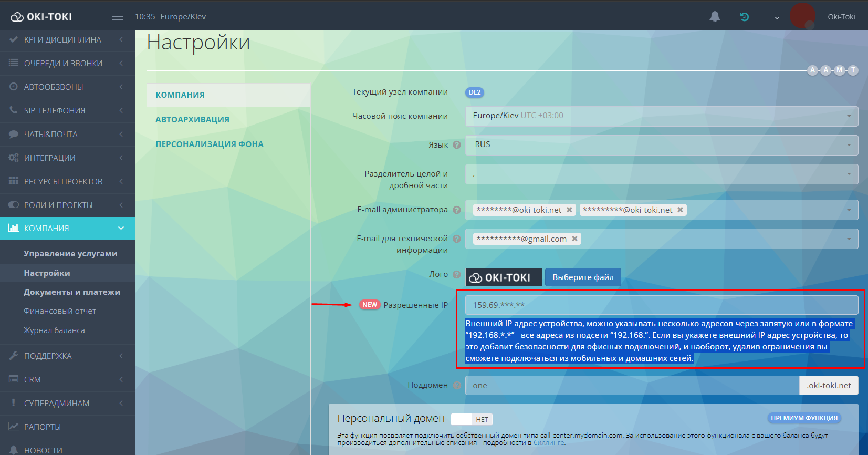Screen dimensions: 868x455
Task: Remove first administrator e-mail tag
Action: click(x=569, y=210)
